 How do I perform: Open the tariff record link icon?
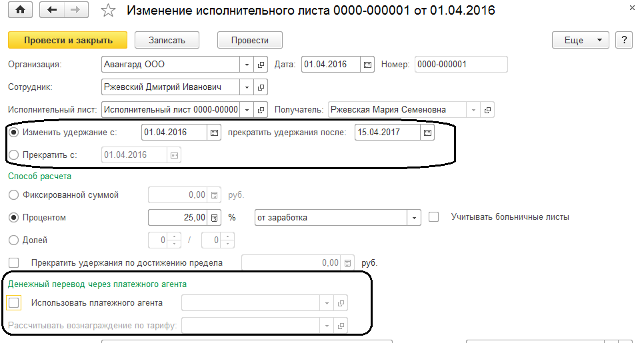341,326
